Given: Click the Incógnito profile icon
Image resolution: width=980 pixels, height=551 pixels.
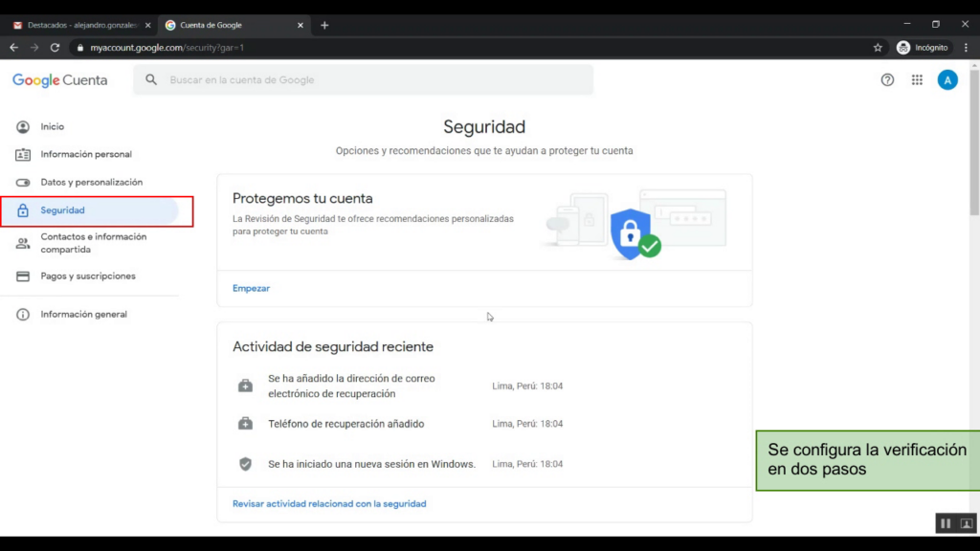Looking at the screenshot, I should point(903,48).
